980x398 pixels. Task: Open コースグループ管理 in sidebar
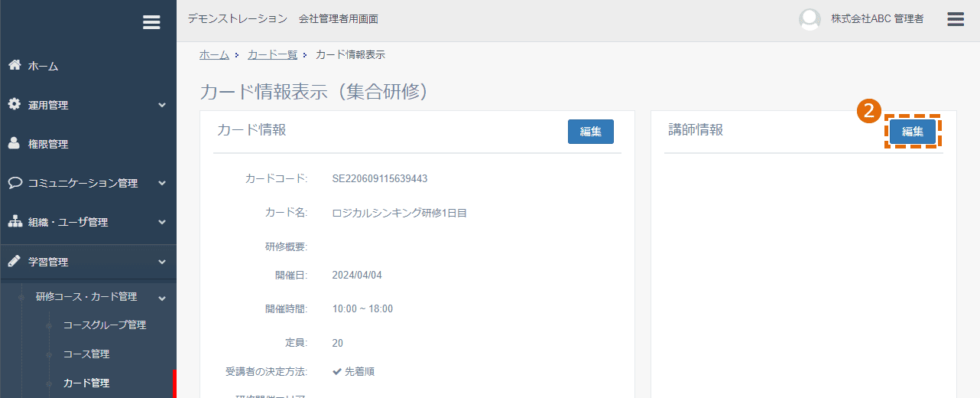[x=105, y=325]
